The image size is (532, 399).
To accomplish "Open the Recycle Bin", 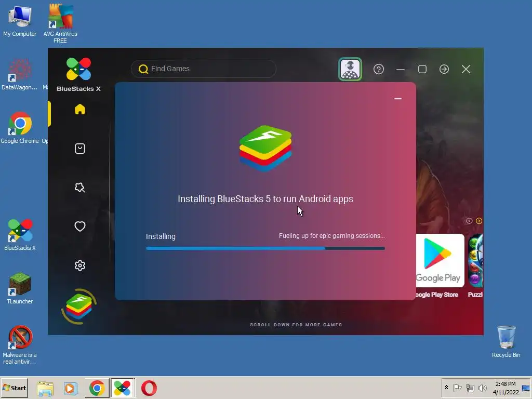I will (506, 342).
